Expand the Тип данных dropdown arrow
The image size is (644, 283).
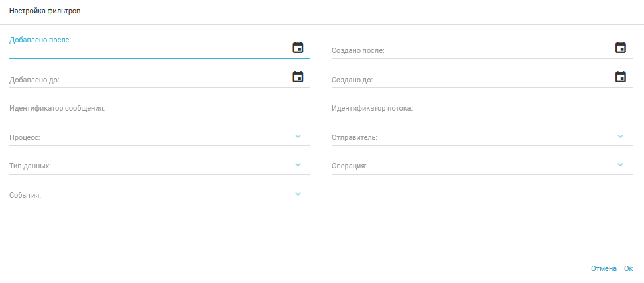(x=298, y=164)
